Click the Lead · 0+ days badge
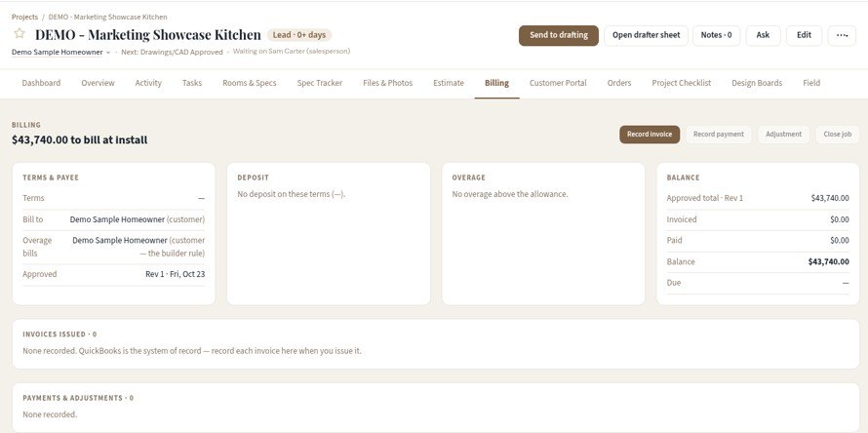868x433 pixels. click(x=299, y=35)
